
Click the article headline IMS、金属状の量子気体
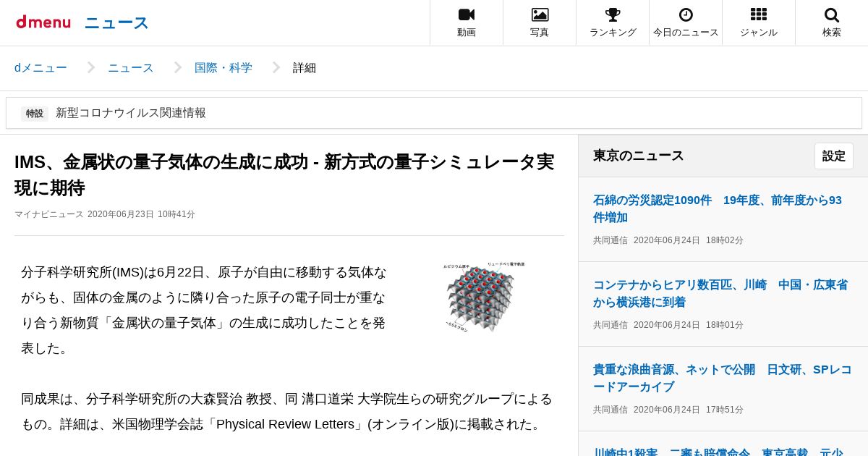pos(284,174)
